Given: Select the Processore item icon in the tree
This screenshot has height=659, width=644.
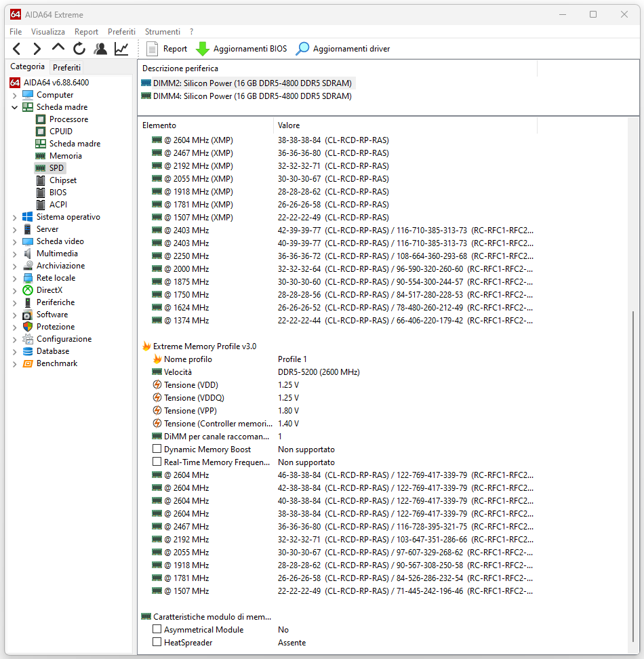Looking at the screenshot, I should coord(40,119).
